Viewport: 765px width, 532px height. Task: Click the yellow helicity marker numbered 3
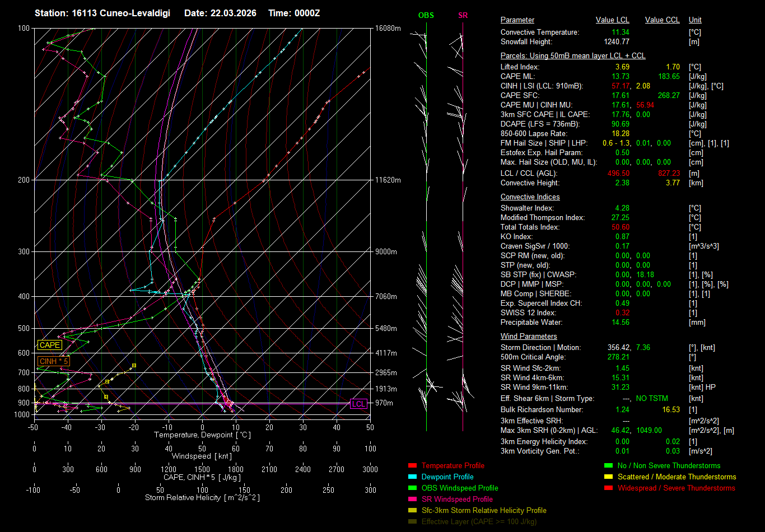pyautogui.click(x=134, y=366)
